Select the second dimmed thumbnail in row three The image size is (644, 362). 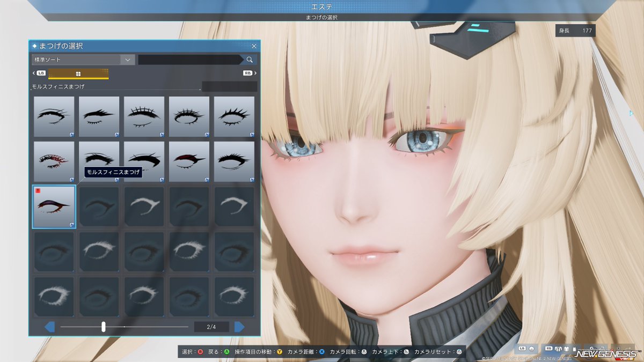point(99,206)
